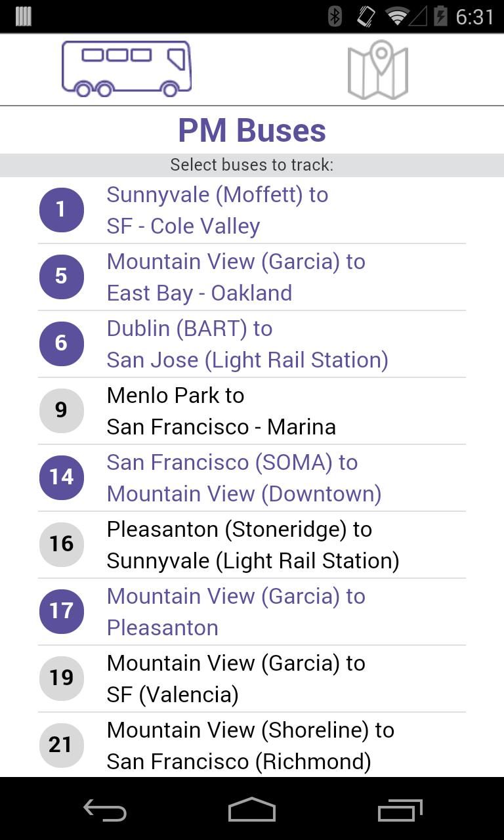The image size is (504, 840).
Task: Deselect bus 1 number circle
Action: [x=62, y=210]
